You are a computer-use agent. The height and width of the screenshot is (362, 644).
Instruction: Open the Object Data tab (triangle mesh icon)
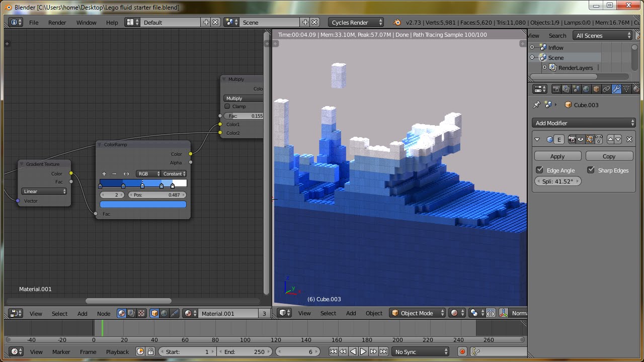pyautogui.click(x=626, y=89)
